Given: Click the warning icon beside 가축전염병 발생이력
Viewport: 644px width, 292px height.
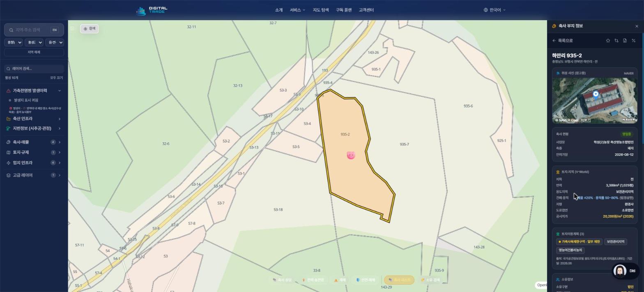Looking at the screenshot, I should tap(9, 91).
